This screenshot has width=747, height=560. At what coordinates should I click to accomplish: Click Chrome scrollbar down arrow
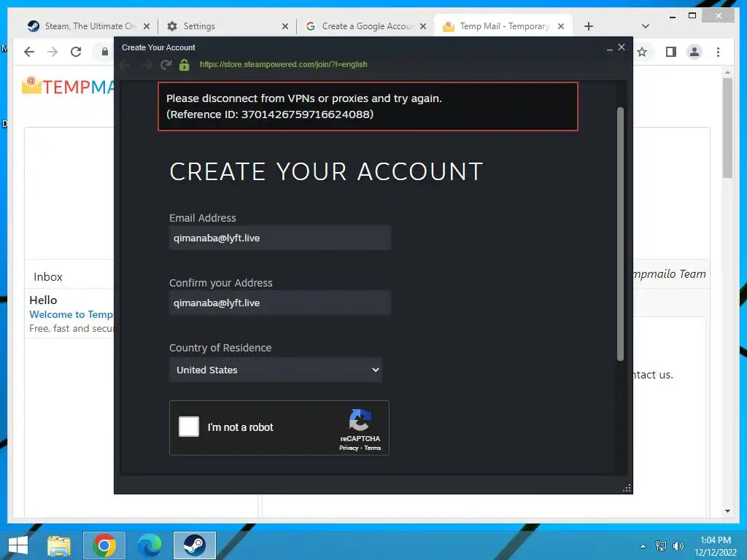(x=727, y=511)
